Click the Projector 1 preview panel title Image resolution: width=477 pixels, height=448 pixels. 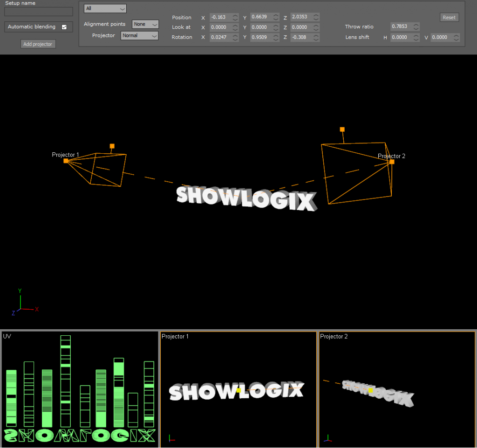coord(175,336)
